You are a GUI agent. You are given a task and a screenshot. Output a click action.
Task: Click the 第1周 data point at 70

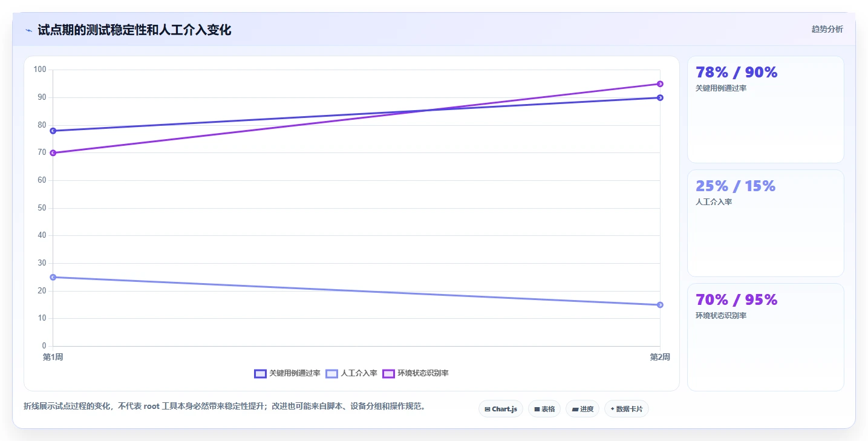(53, 153)
